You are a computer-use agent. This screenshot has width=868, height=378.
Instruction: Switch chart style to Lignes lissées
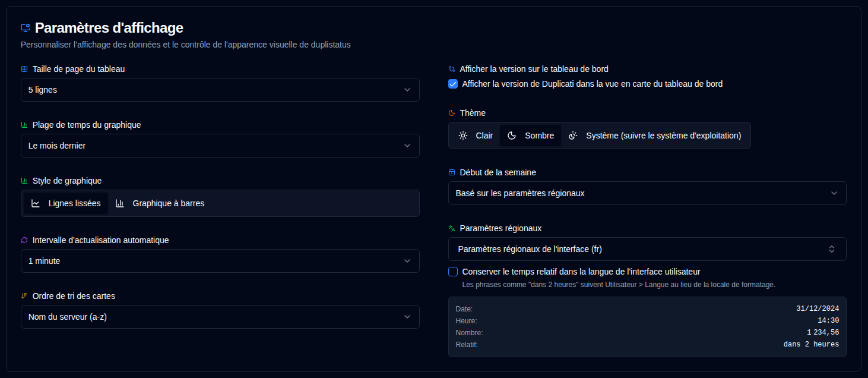66,203
